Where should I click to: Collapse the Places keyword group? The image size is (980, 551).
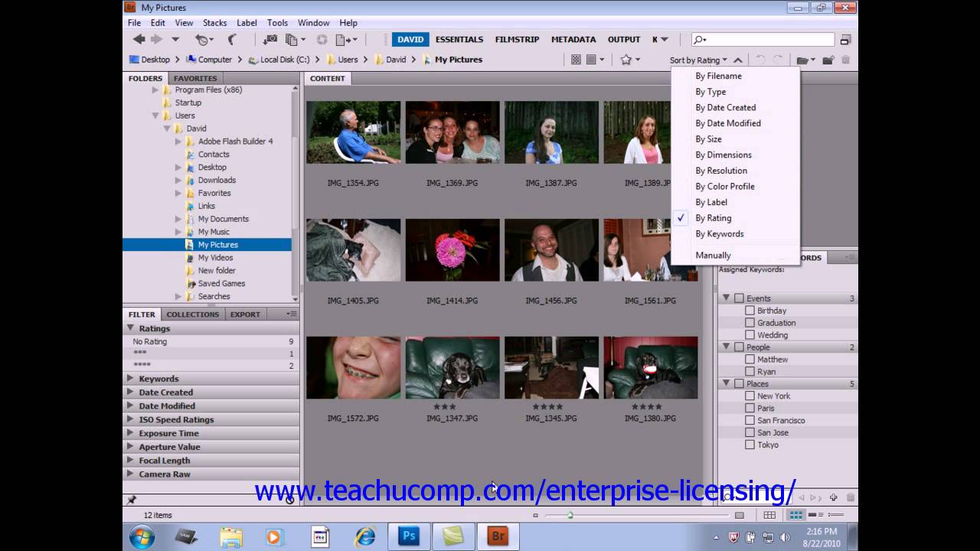pyautogui.click(x=727, y=383)
